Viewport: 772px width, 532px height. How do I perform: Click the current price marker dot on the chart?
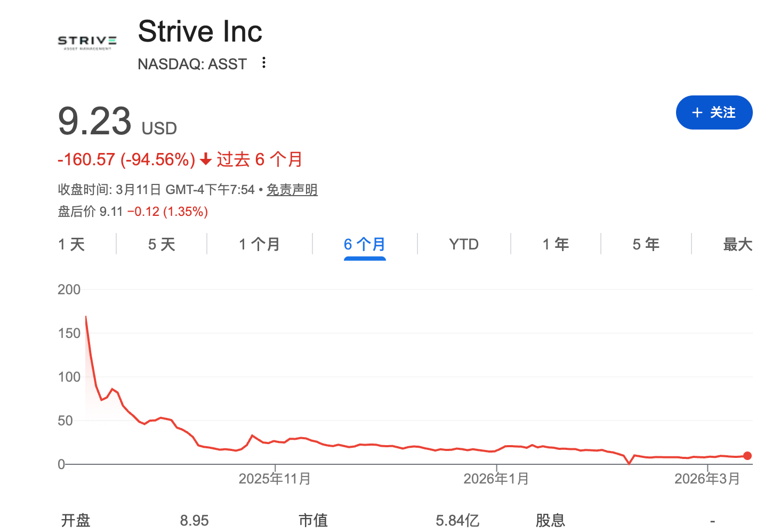coord(749,456)
